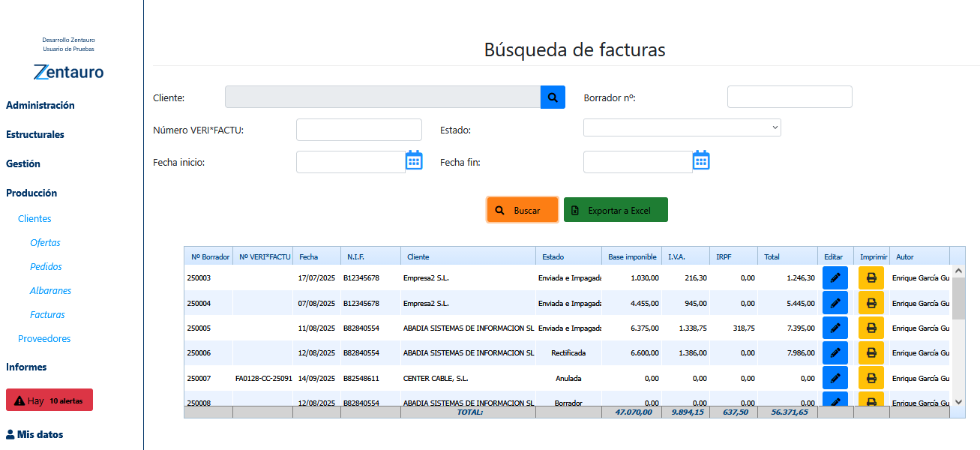Edit invoice 250003 with the pencil icon

click(x=835, y=277)
